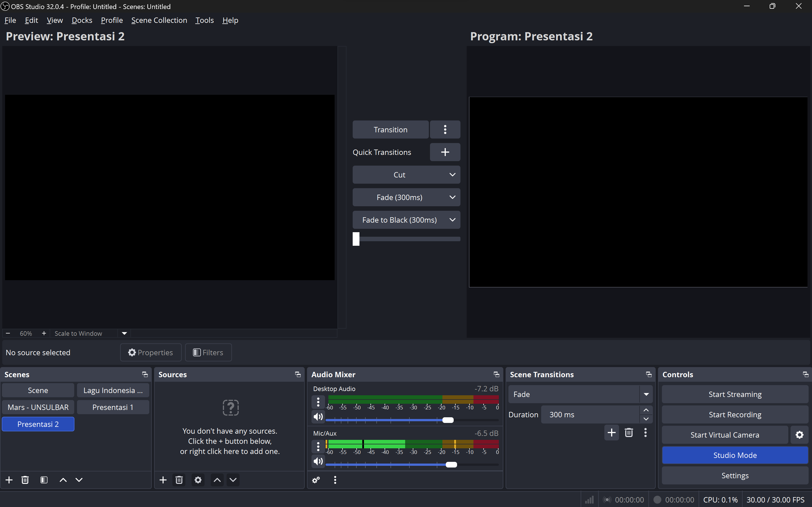The width and height of the screenshot is (812, 507).
Task: Open virtual camera settings gear
Action: (x=799, y=435)
